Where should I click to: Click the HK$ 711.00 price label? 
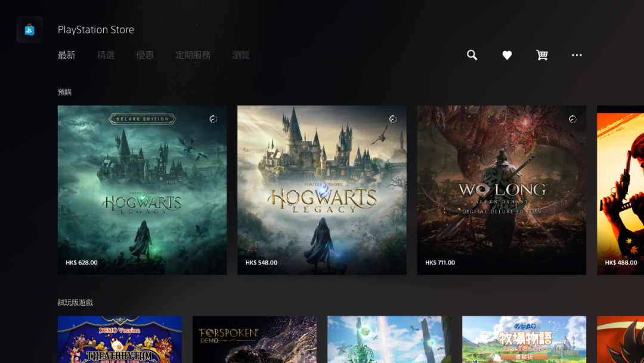(x=440, y=263)
